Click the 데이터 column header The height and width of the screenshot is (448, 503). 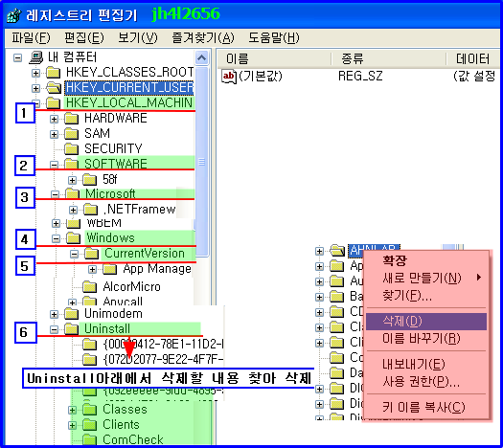tap(473, 59)
